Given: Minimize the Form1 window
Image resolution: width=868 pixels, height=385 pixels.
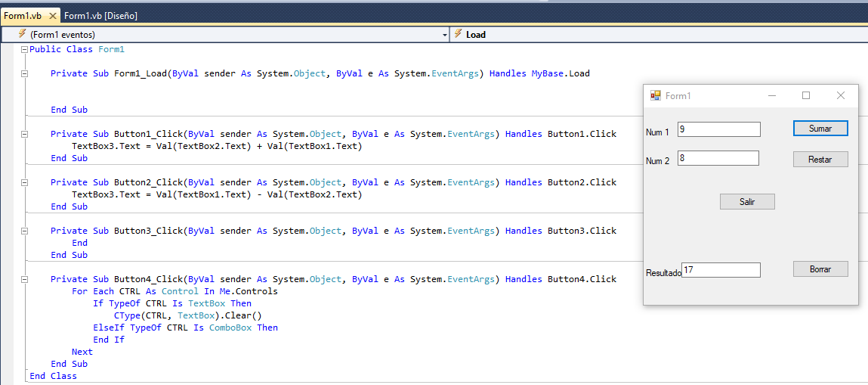Looking at the screenshot, I should [771, 96].
